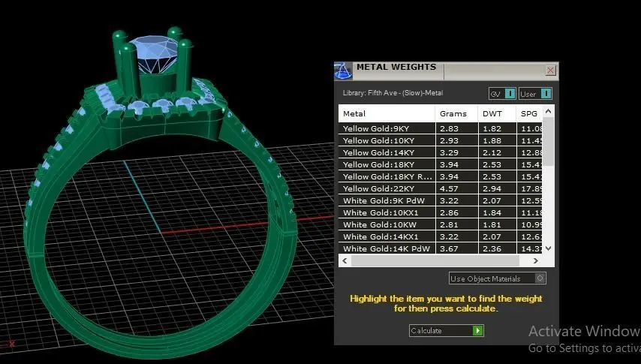Click the Calculate button

pos(447,330)
